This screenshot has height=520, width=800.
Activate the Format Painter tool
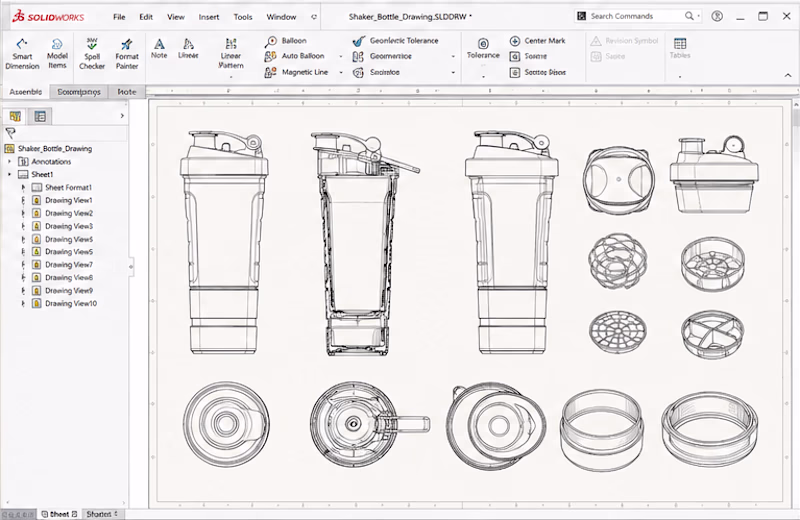127,54
